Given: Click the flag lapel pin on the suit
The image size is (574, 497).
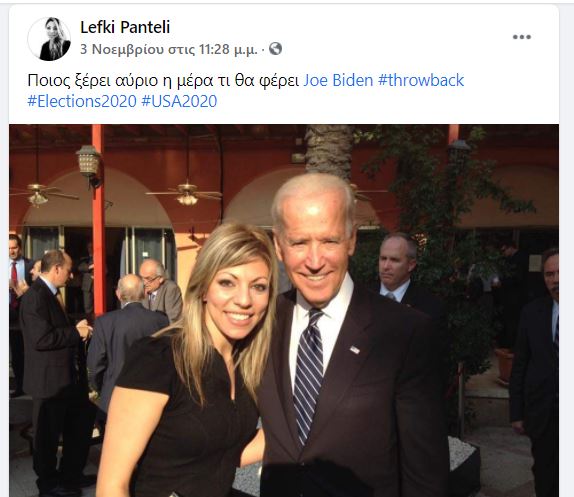Looking at the screenshot, I should click(355, 350).
